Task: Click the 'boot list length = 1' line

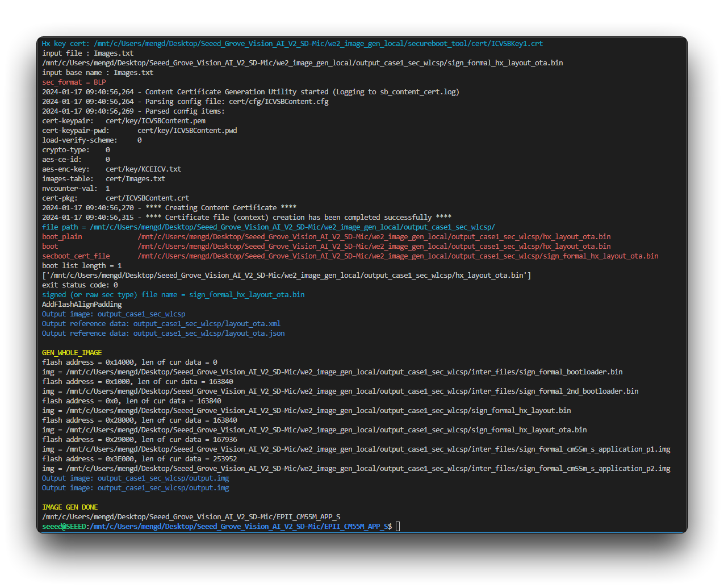Action: point(82,266)
